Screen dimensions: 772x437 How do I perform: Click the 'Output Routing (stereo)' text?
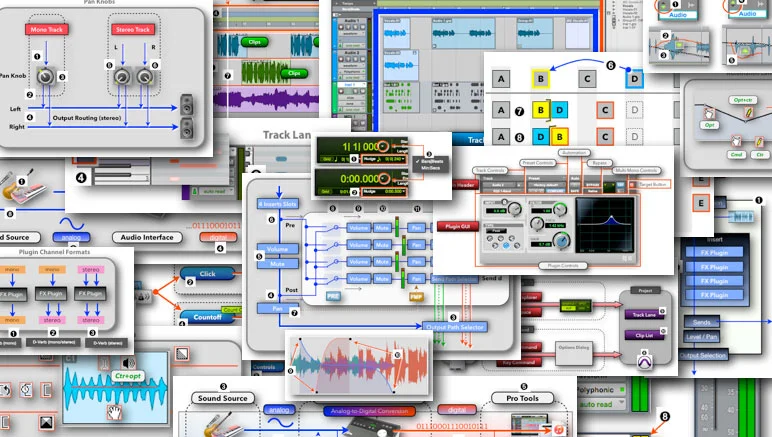(x=87, y=118)
